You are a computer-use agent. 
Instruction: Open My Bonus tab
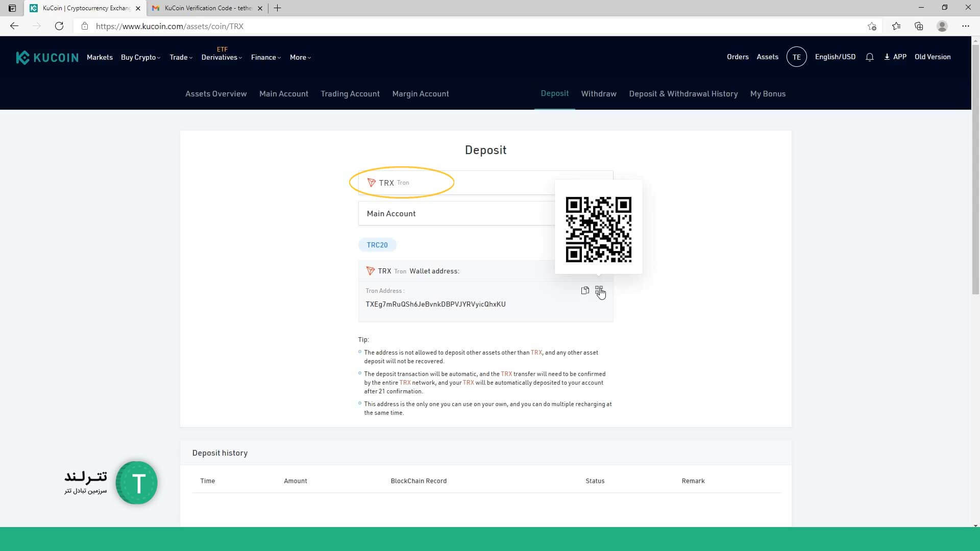click(768, 94)
